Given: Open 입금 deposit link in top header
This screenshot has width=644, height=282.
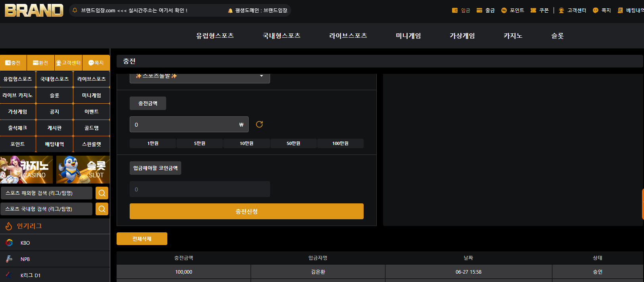Looking at the screenshot, I should click(461, 10).
